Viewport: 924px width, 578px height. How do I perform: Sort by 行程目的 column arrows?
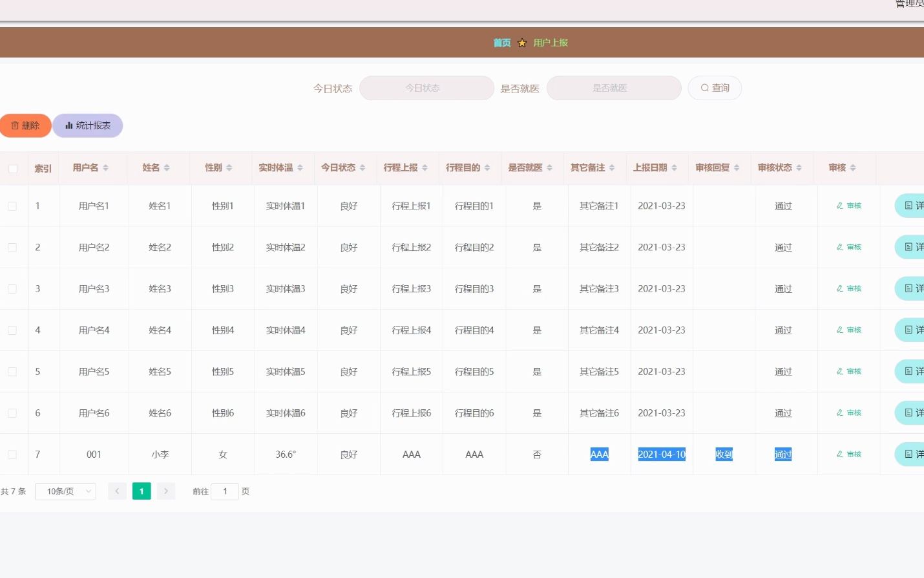(x=487, y=168)
